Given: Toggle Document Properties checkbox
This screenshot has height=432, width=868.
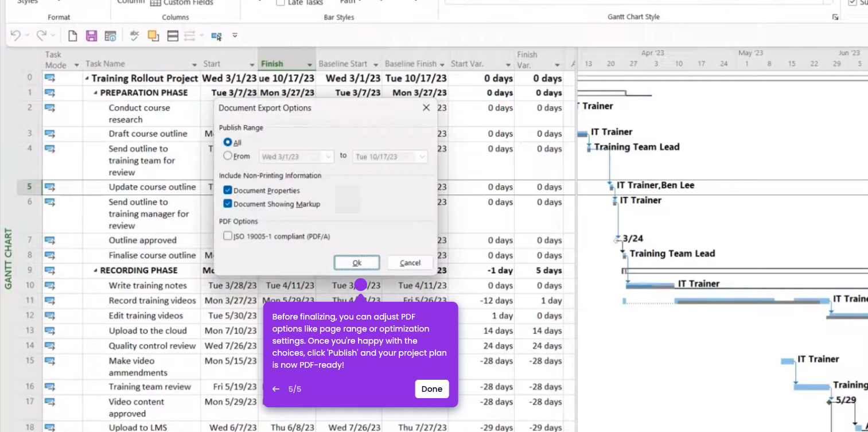Looking at the screenshot, I should [228, 190].
